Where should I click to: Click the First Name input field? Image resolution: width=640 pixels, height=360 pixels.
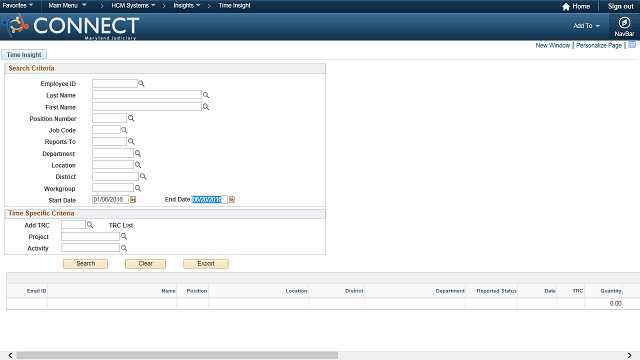(x=147, y=107)
